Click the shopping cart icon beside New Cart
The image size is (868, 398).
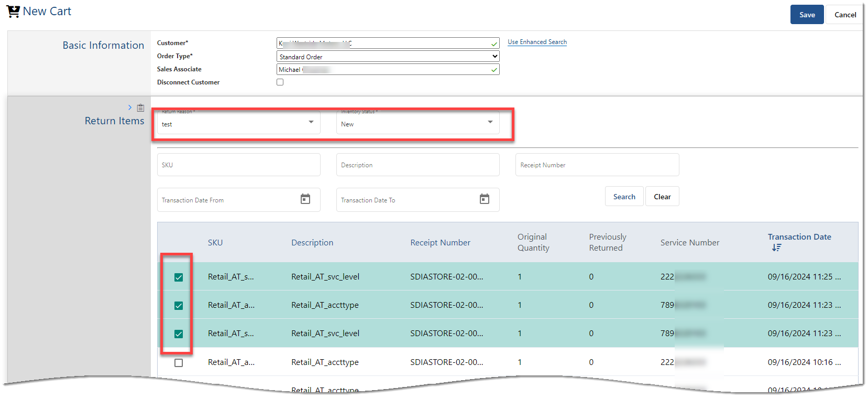pyautogui.click(x=13, y=12)
